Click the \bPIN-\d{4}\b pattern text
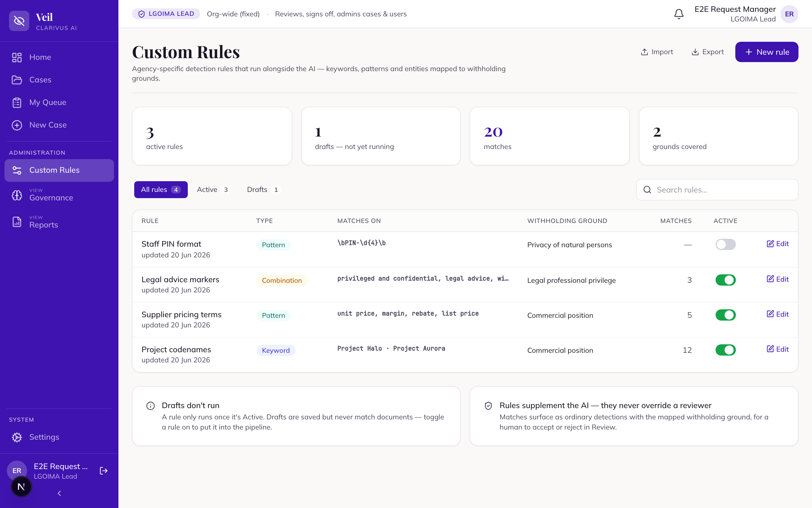This screenshot has width=812, height=508. (361, 243)
